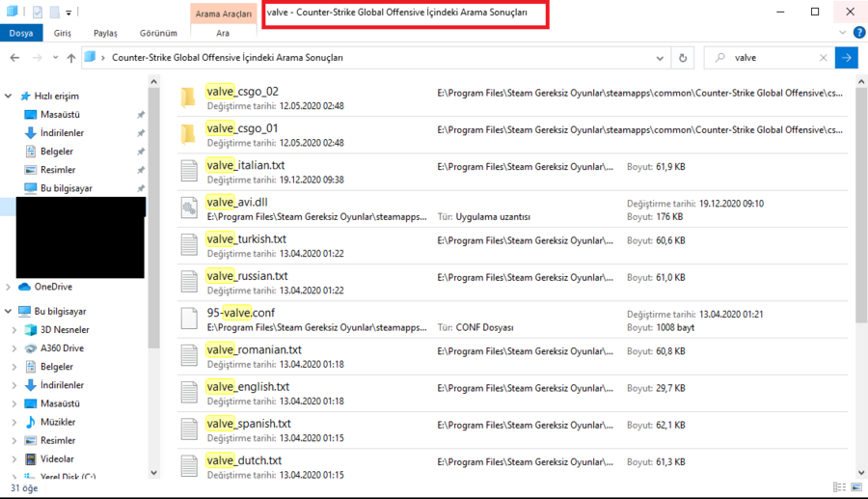Select the valve_avi.dll file icon
The height and width of the screenshot is (499, 868).
pos(189,208)
